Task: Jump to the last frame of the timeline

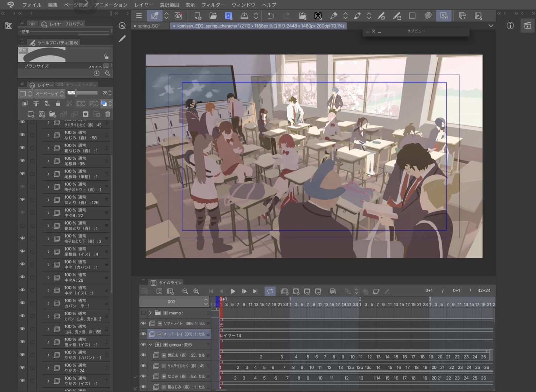Action: click(255, 291)
